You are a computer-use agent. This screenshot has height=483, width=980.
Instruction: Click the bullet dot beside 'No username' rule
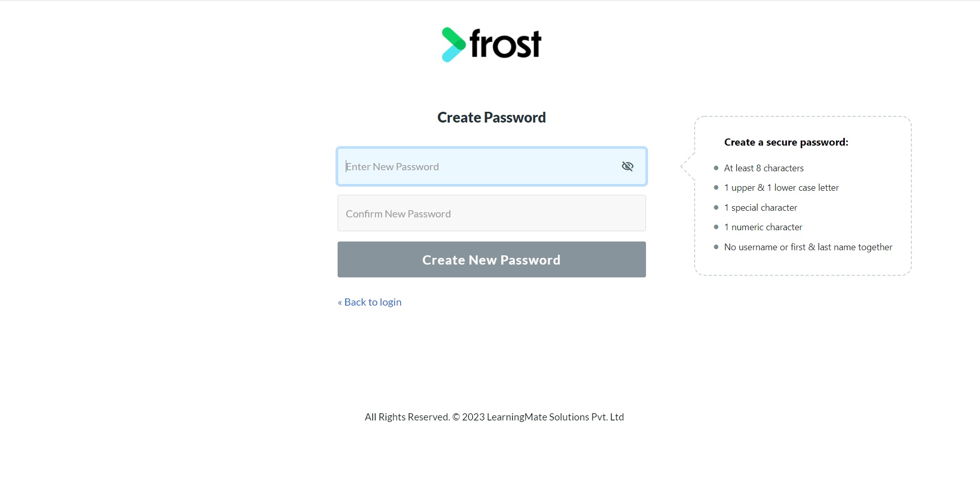tap(716, 247)
